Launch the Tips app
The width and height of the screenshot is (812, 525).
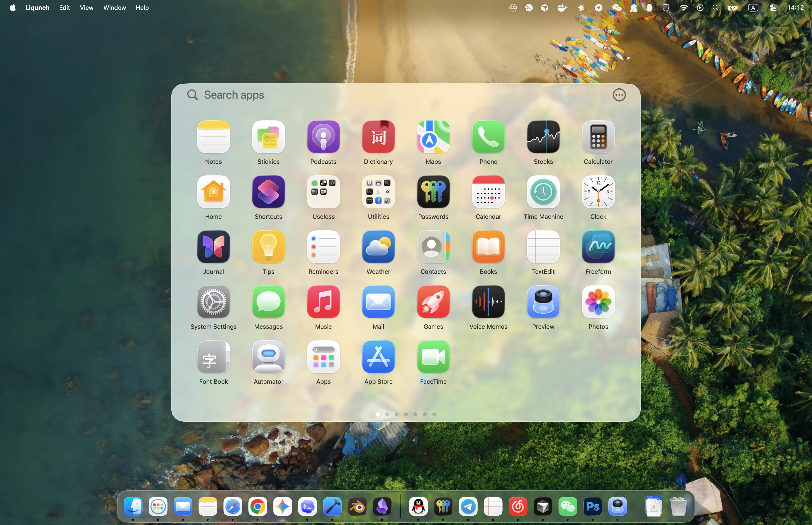(269, 247)
